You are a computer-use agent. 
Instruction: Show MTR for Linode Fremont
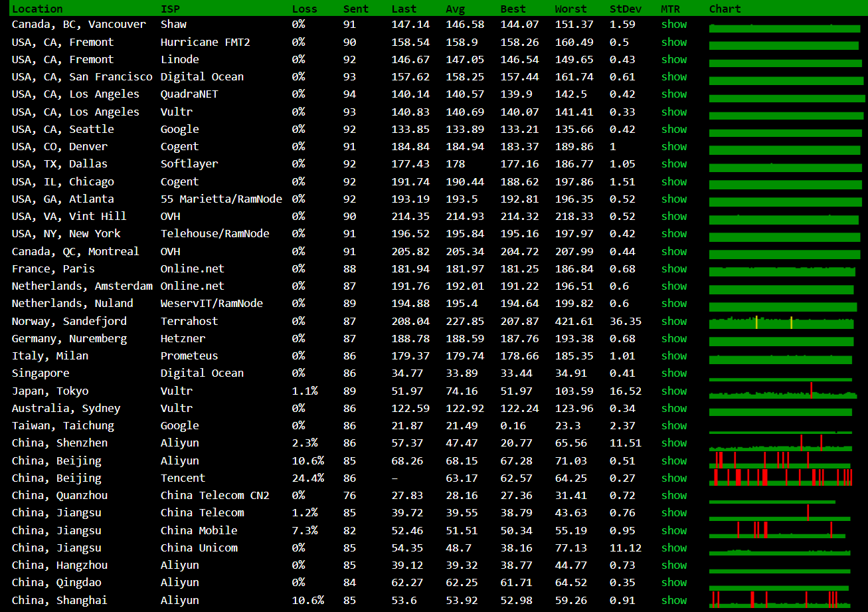(x=674, y=59)
